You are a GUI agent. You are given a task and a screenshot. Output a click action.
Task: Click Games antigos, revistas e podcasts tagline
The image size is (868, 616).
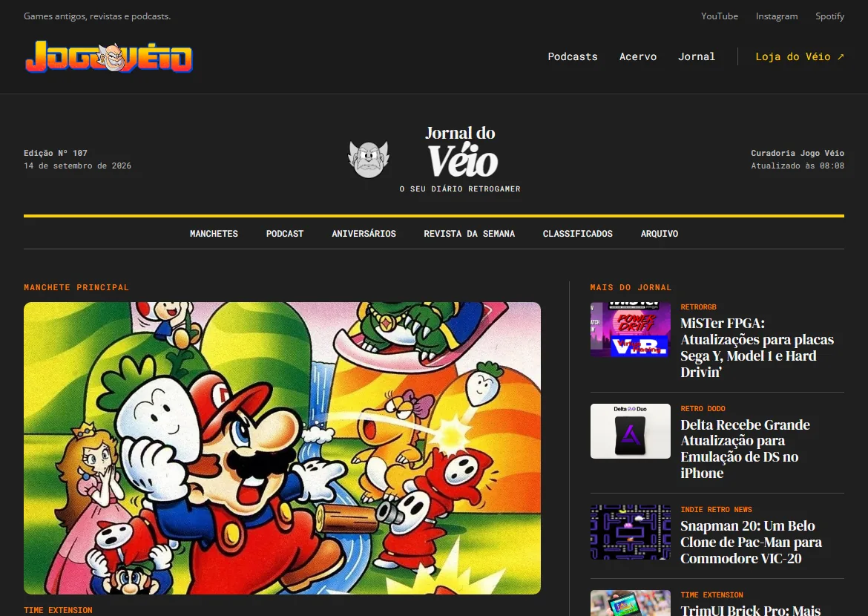97,16
